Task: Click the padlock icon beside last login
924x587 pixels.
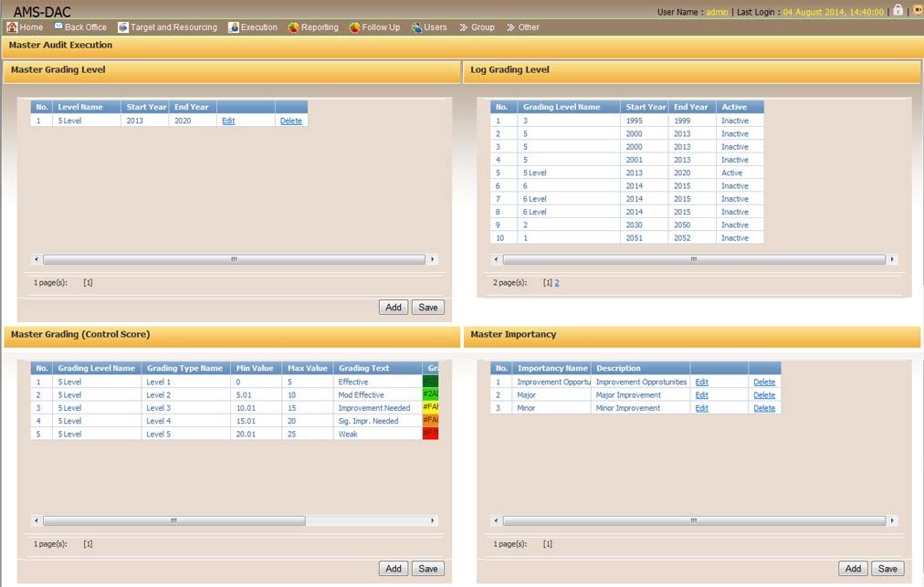Action: click(898, 10)
